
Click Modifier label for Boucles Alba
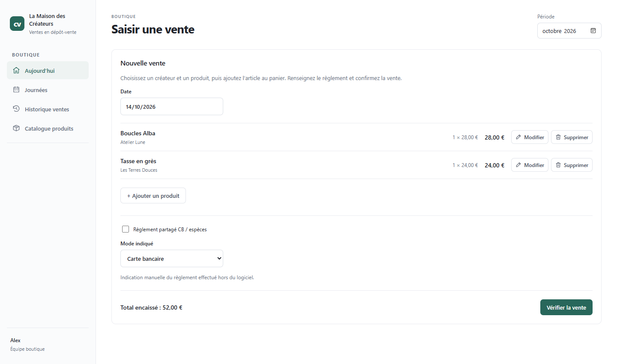point(534,137)
